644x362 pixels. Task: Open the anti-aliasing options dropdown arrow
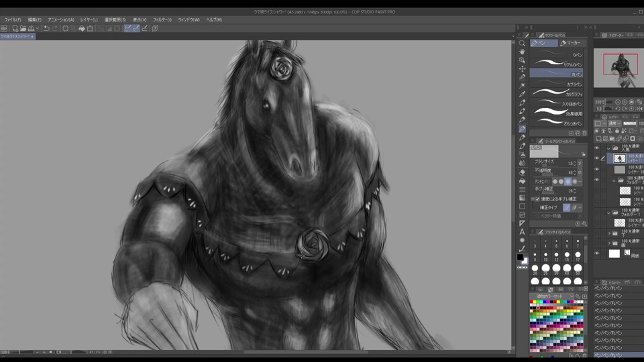(x=580, y=181)
